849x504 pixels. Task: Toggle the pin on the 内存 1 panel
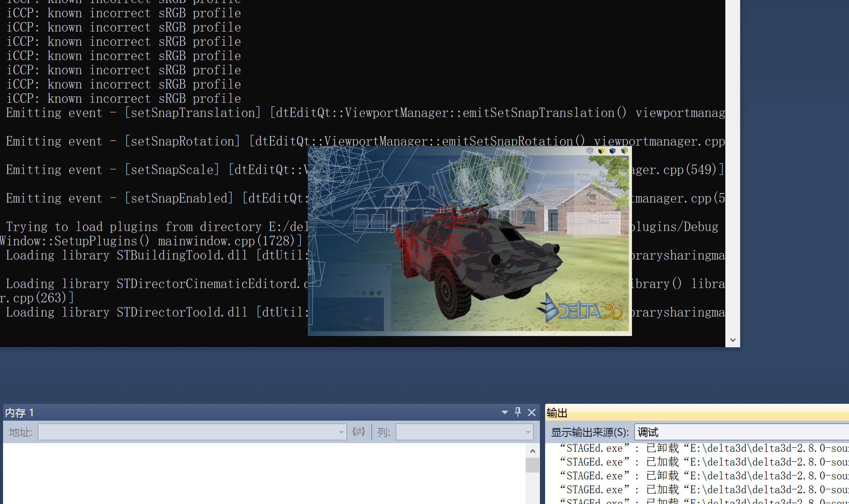[x=517, y=412]
